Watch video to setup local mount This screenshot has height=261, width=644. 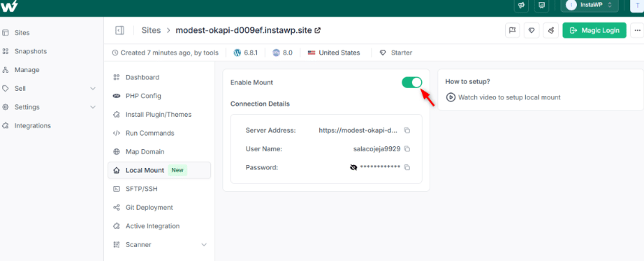(509, 97)
